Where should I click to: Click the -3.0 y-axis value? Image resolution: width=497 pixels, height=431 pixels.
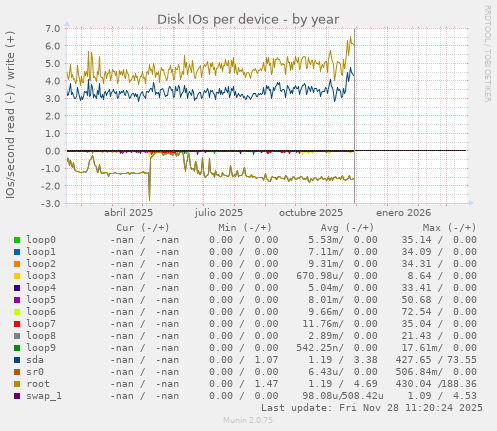point(51,203)
